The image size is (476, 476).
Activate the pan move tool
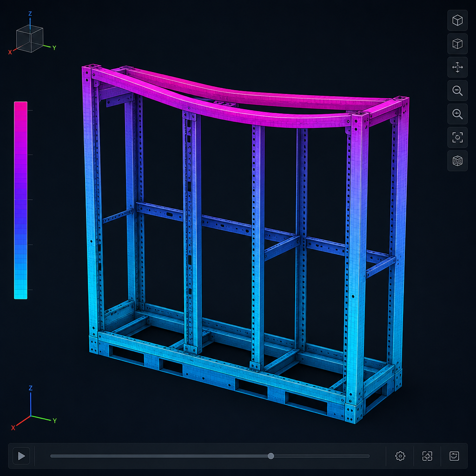click(x=457, y=67)
